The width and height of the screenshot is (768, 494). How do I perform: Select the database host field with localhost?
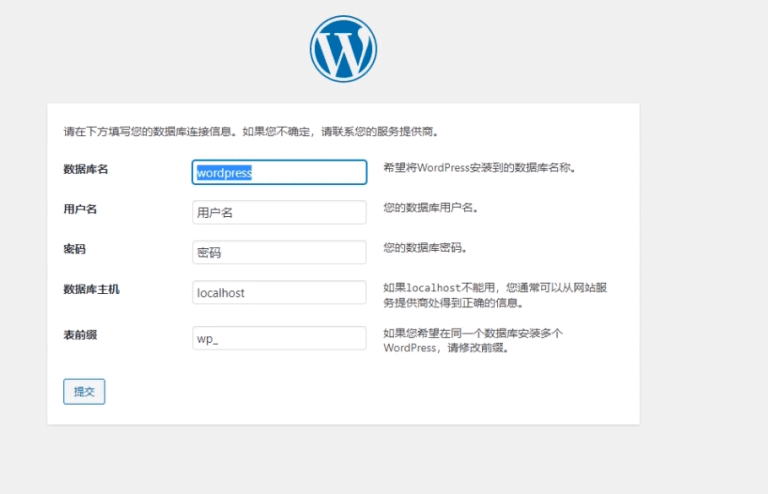pyautogui.click(x=279, y=292)
